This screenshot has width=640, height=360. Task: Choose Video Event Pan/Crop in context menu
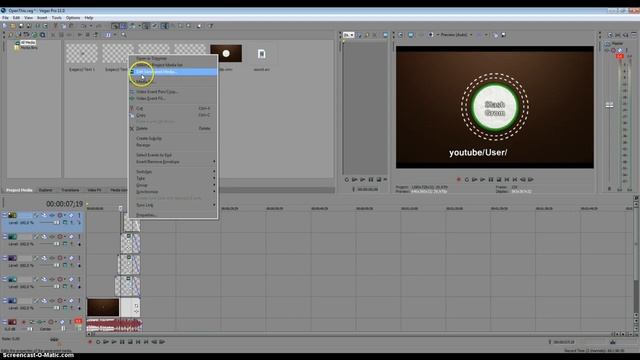pos(173,92)
